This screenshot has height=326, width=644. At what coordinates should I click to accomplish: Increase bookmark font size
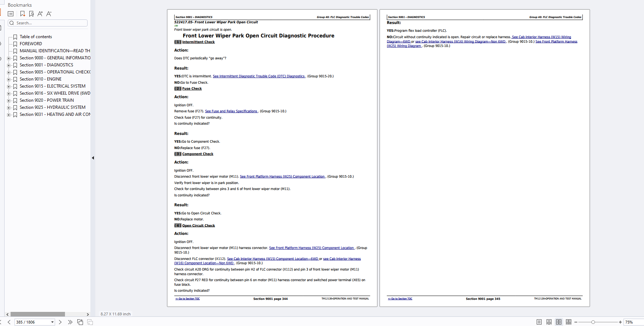click(x=40, y=14)
